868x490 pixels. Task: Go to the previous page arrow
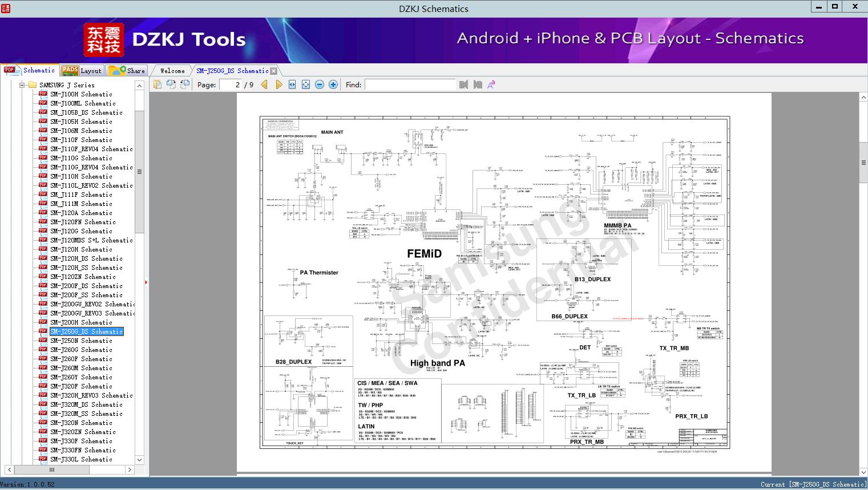coord(264,84)
